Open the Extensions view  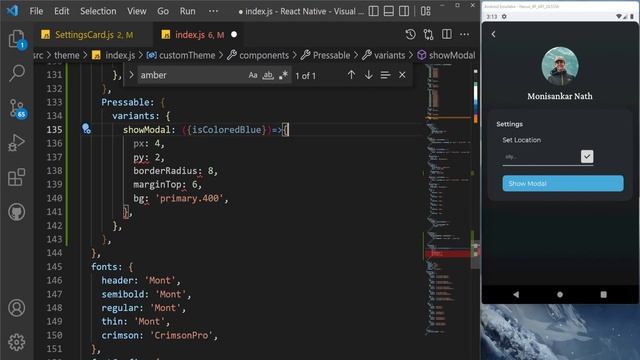pos(17,178)
